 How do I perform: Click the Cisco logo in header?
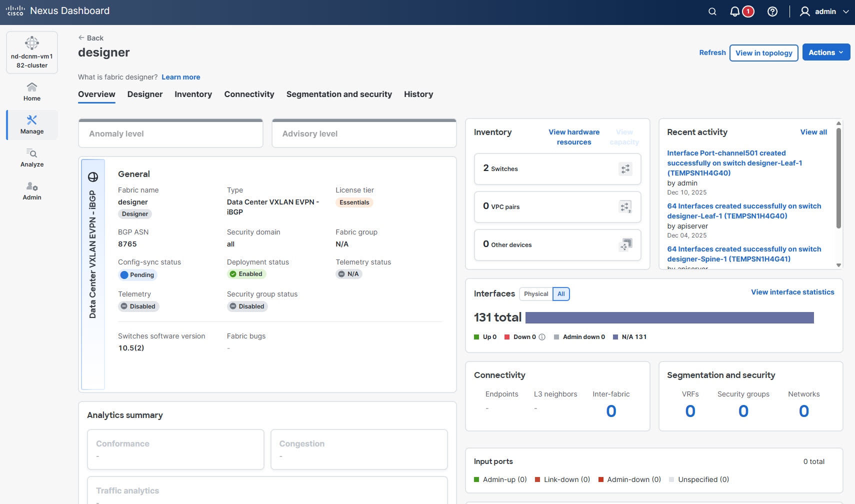tap(15, 11)
